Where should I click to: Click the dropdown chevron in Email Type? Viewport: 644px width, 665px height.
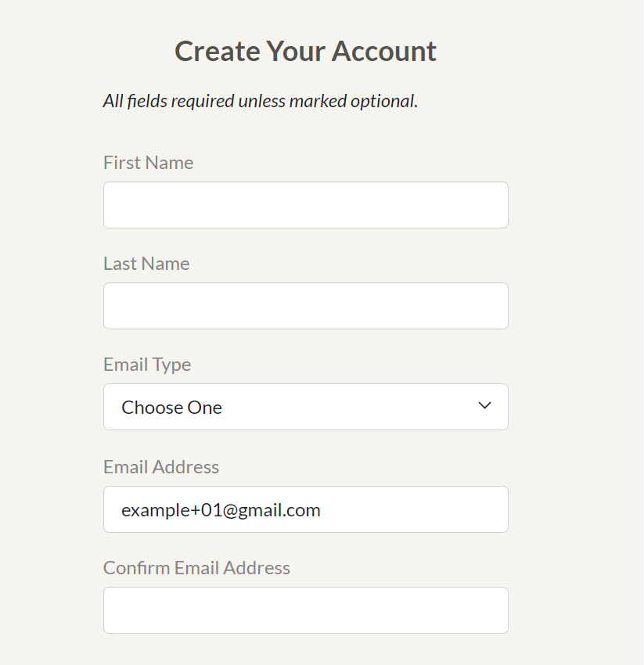(x=484, y=406)
